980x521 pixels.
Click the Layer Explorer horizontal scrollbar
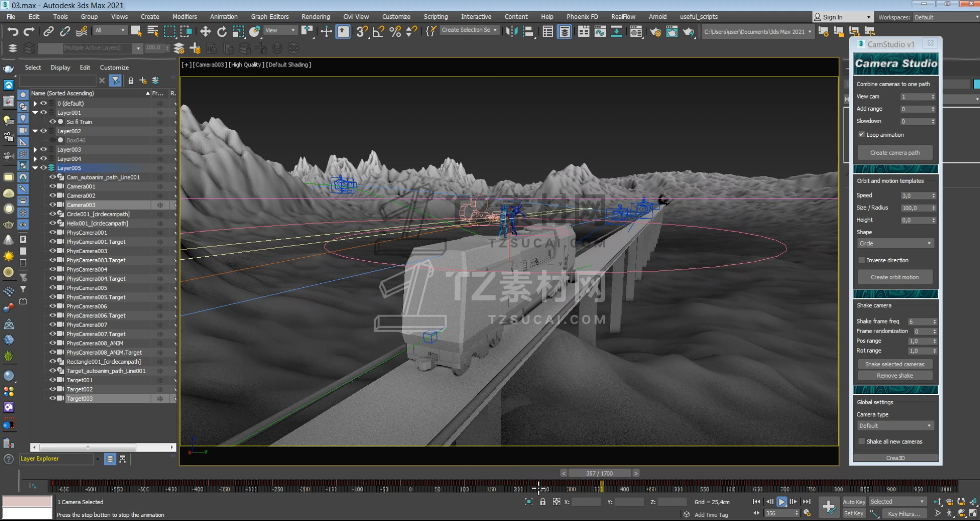click(x=103, y=448)
